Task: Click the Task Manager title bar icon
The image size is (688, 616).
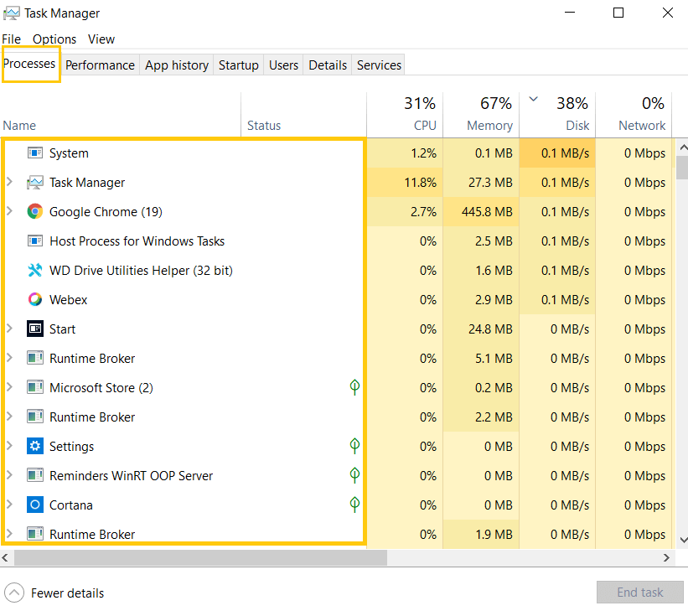Action: [12, 13]
